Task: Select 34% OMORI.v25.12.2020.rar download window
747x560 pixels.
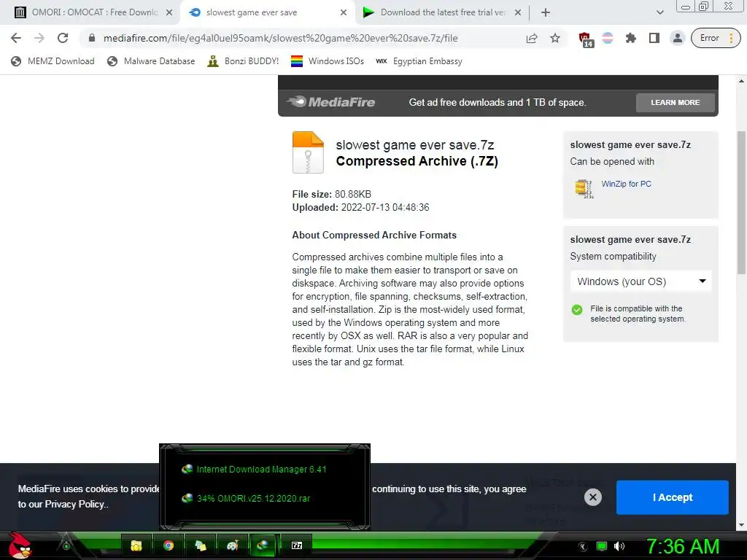Action: (x=247, y=498)
